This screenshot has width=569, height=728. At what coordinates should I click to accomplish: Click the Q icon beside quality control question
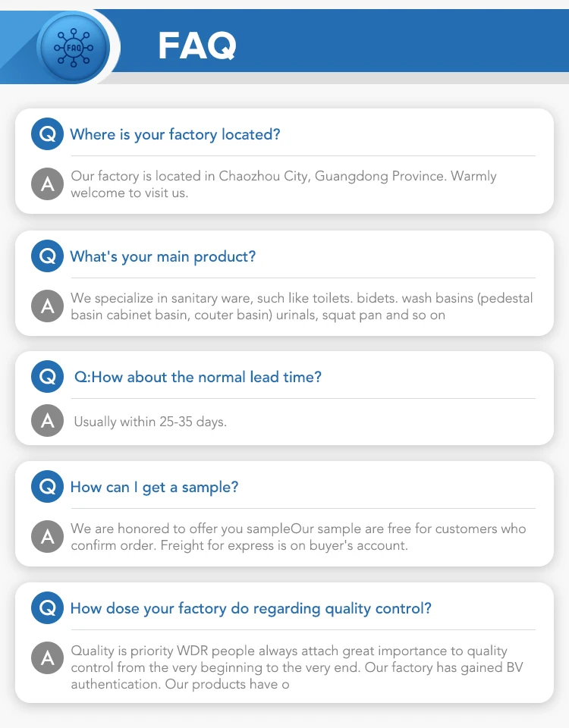pyautogui.click(x=47, y=607)
